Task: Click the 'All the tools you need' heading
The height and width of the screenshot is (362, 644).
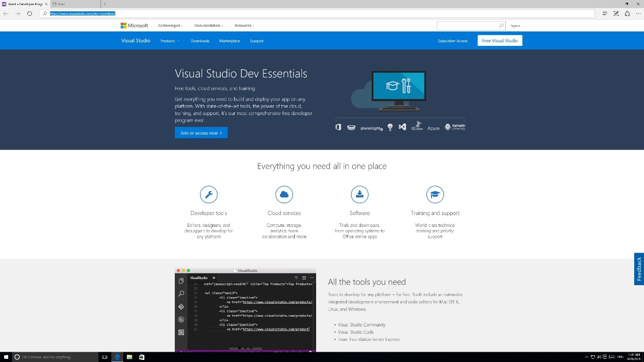Action: (367, 282)
